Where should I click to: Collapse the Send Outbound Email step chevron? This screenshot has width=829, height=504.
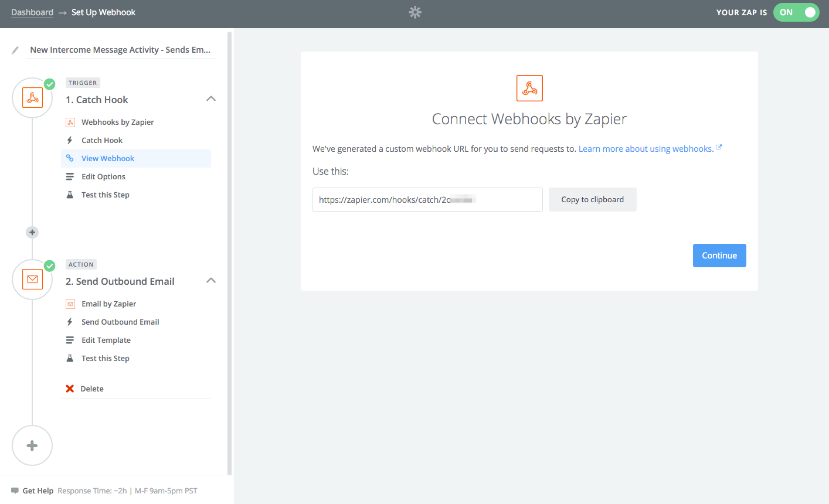(x=210, y=280)
